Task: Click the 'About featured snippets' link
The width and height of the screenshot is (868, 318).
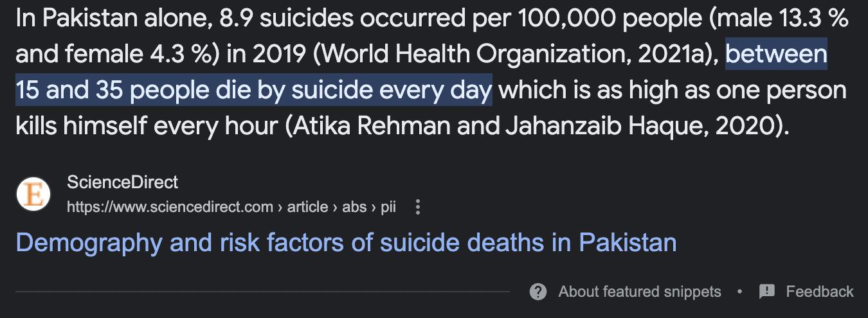Action: pyautogui.click(x=640, y=292)
